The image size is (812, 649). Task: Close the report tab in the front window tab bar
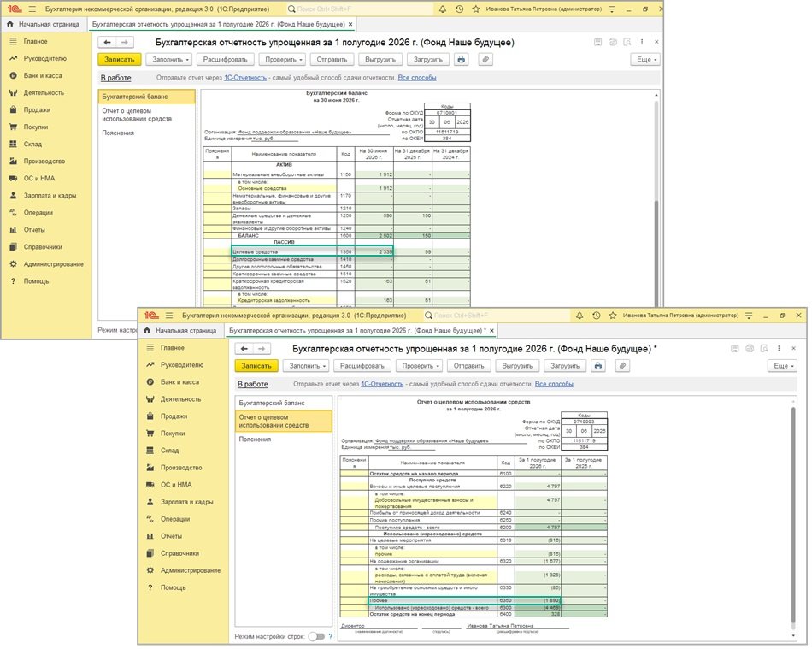492,330
